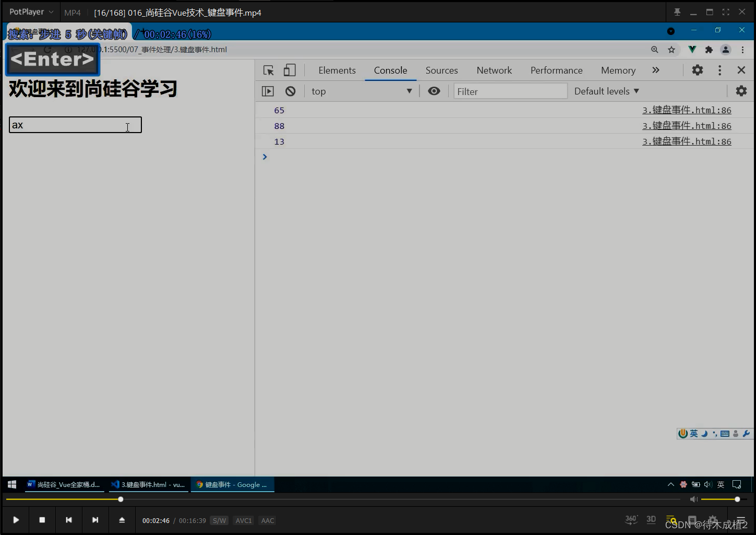Stop video playback
Screen dimensions: 756x535
point(42,520)
